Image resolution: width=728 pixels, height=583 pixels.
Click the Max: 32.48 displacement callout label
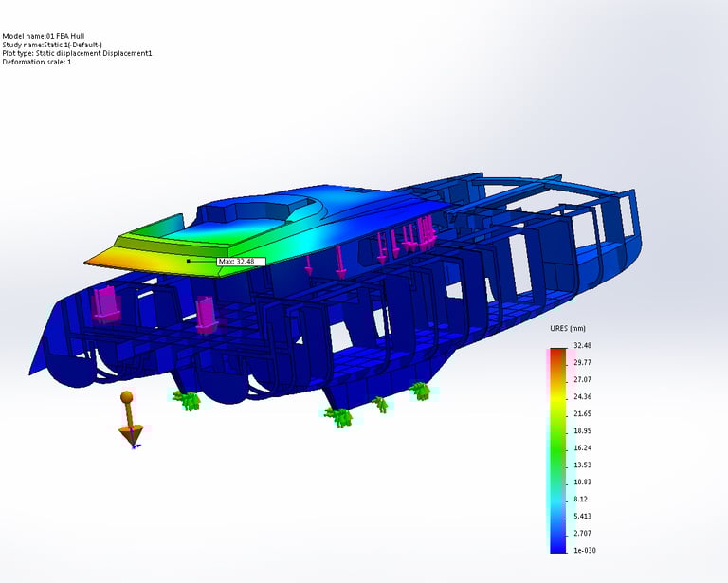242,262
